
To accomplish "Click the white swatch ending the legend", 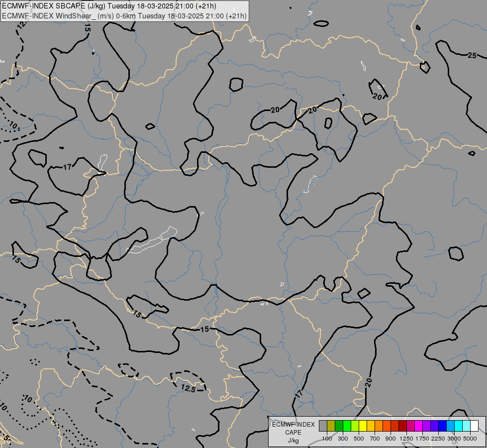I will coord(474,426).
